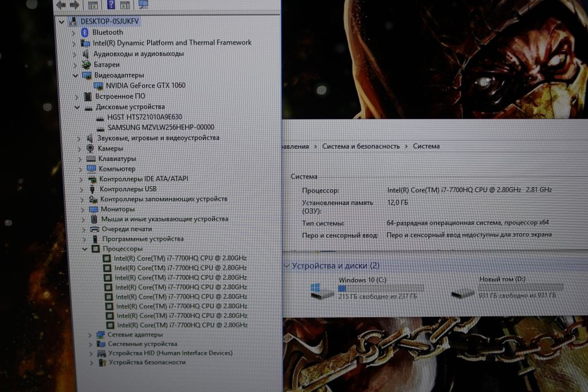Select Intel(R) Dynamic Platform and Thermal Framework
The image size is (588, 392).
click(172, 42)
